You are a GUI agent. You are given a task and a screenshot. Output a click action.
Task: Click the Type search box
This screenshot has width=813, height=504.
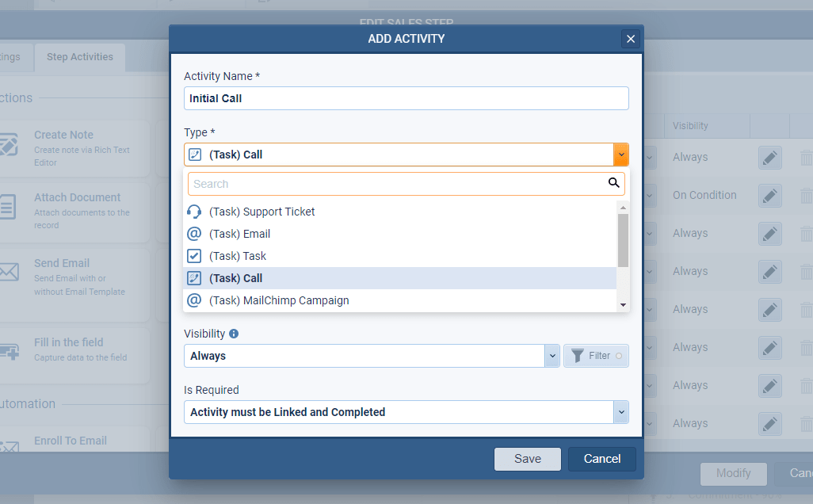(396, 184)
